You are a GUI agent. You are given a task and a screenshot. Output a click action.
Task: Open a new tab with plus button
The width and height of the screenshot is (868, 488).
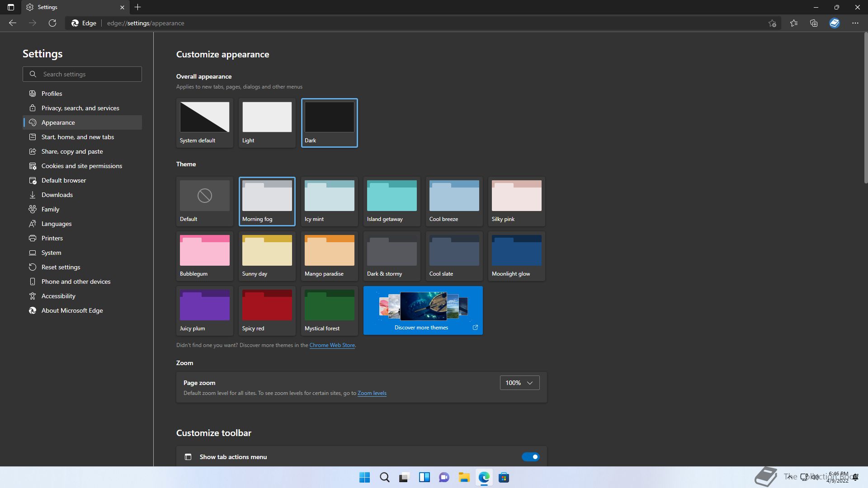pyautogui.click(x=138, y=7)
